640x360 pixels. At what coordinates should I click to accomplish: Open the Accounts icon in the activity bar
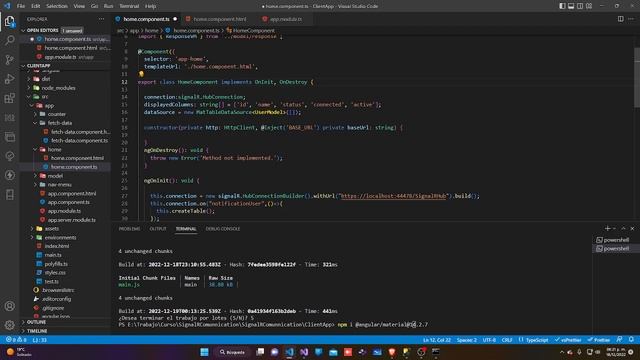tap(9, 306)
